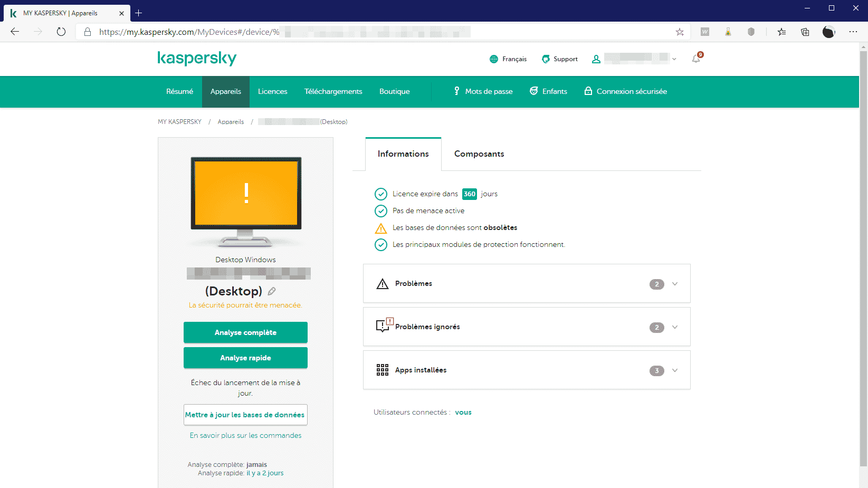Open the browser settings ellipsis menu
The width and height of the screenshot is (868, 488).
point(853,32)
